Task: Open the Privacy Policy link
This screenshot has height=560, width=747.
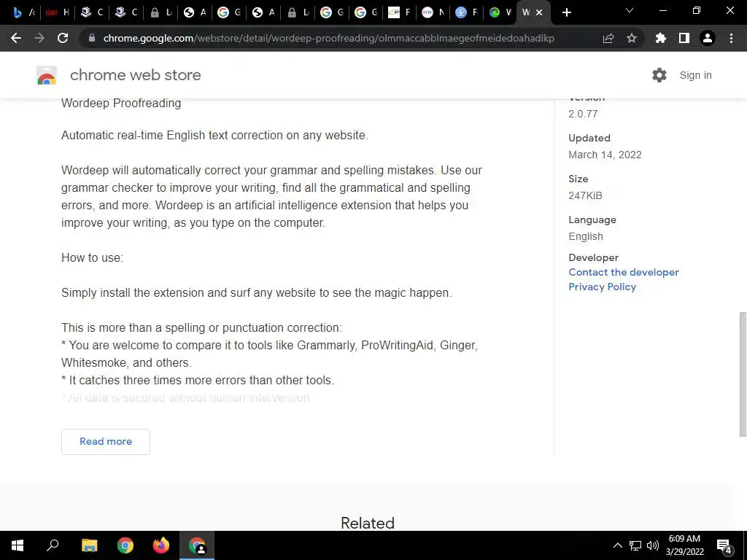Action: point(602,287)
